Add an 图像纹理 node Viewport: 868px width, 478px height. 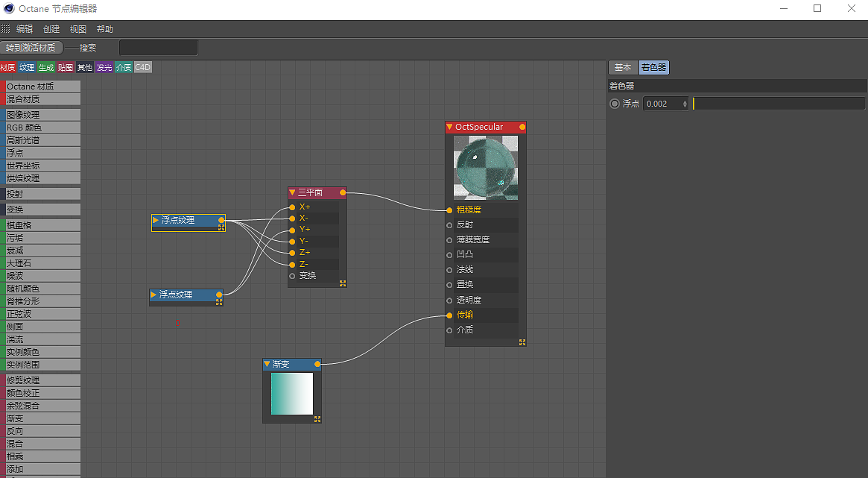pyautogui.click(x=40, y=115)
